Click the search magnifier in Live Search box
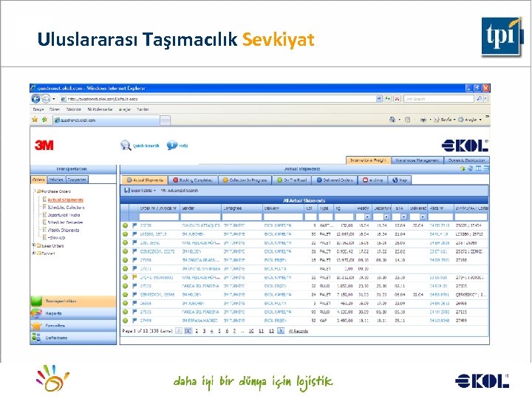The height and width of the screenshot is (399, 532). (x=479, y=99)
